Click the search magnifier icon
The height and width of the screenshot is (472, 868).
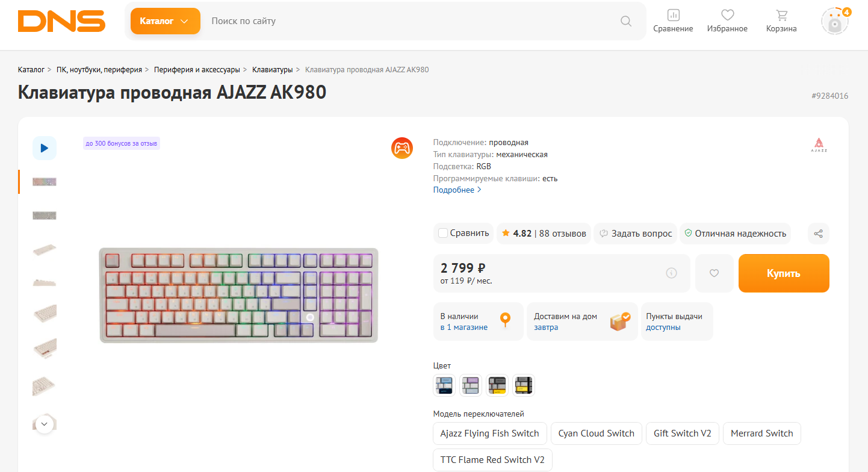pyautogui.click(x=626, y=21)
